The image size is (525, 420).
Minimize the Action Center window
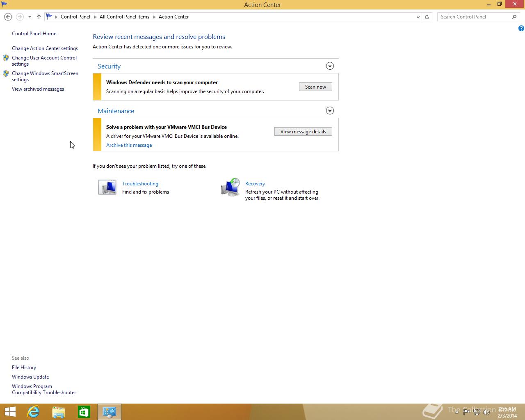489,5
